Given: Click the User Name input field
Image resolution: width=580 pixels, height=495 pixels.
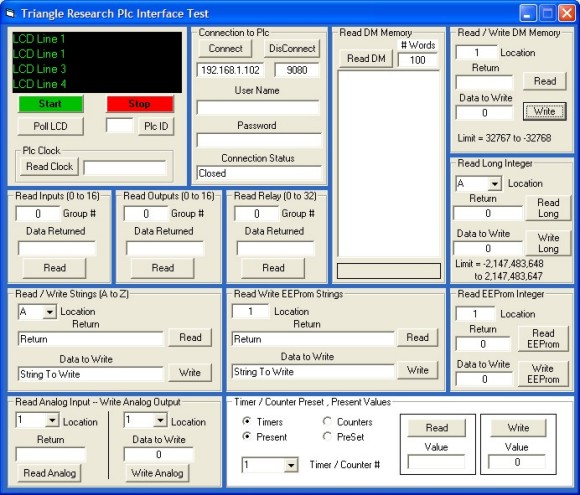Looking at the screenshot, I should [x=258, y=108].
